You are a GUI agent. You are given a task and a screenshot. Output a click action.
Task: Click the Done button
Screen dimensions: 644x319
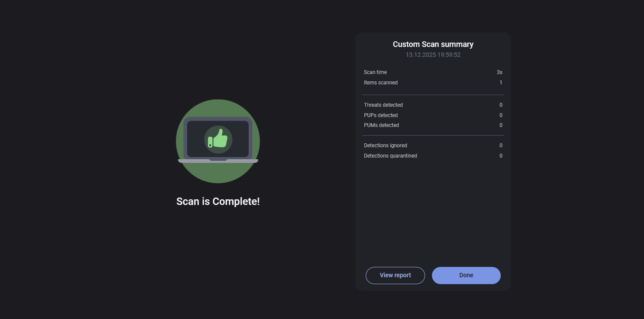coord(466,276)
